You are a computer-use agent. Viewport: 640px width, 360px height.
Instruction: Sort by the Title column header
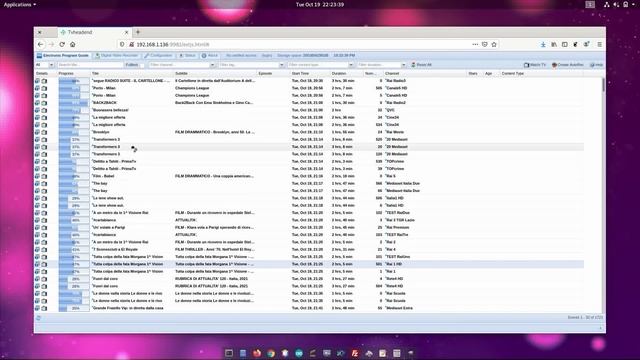point(132,73)
